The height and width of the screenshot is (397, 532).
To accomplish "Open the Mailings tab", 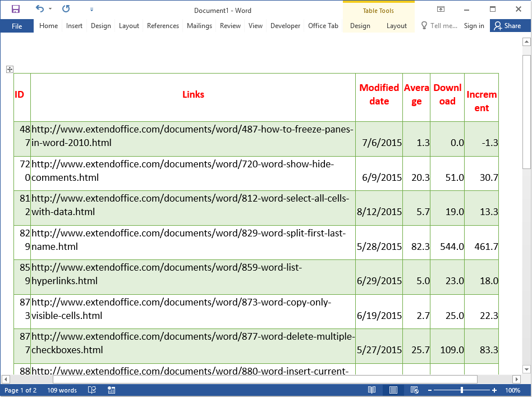I will 199,26.
